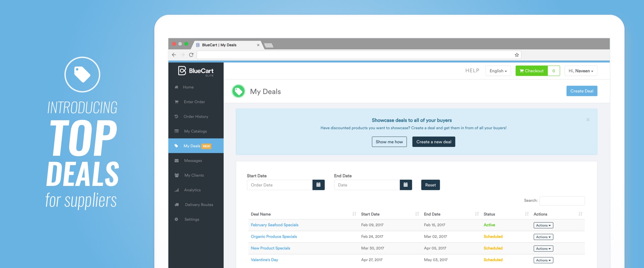This screenshot has height=268, width=644.
Task: Sort by Start Date column arrows
Action: 417,214
